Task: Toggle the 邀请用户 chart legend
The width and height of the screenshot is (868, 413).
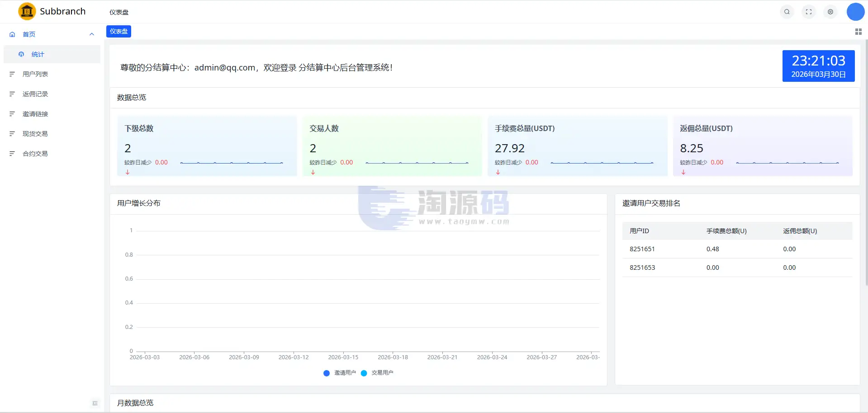Action: (340, 373)
